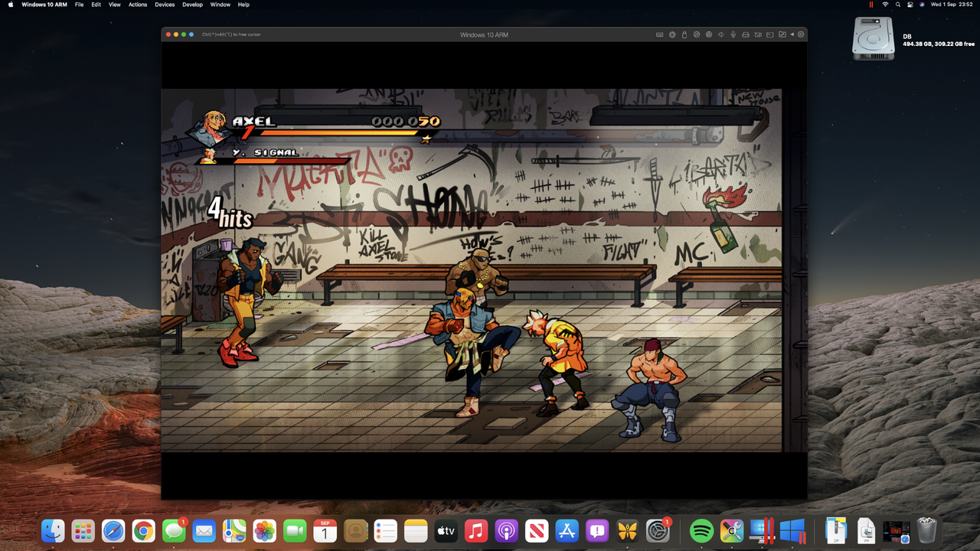This screenshot has height=551, width=980.
Task: Open Apple TV from the Dock
Action: pyautogui.click(x=446, y=530)
